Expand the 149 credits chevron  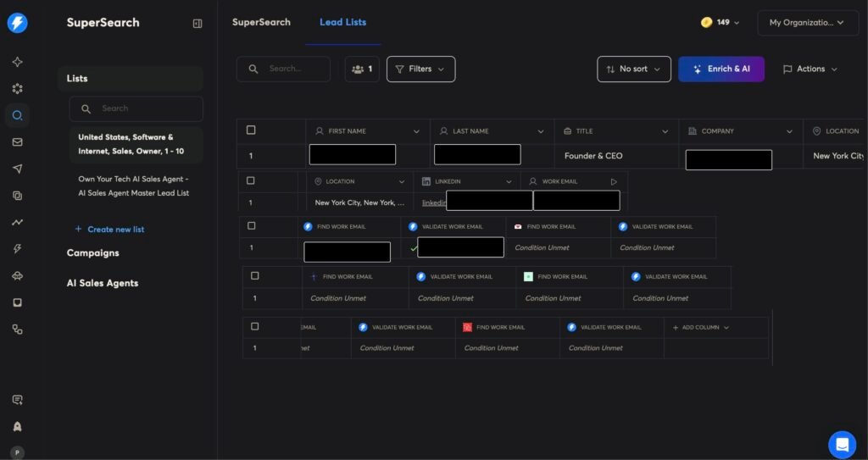tap(737, 23)
